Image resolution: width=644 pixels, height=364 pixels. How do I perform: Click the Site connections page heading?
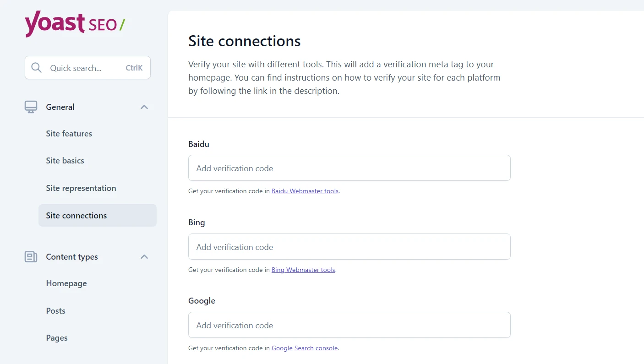coord(245,41)
